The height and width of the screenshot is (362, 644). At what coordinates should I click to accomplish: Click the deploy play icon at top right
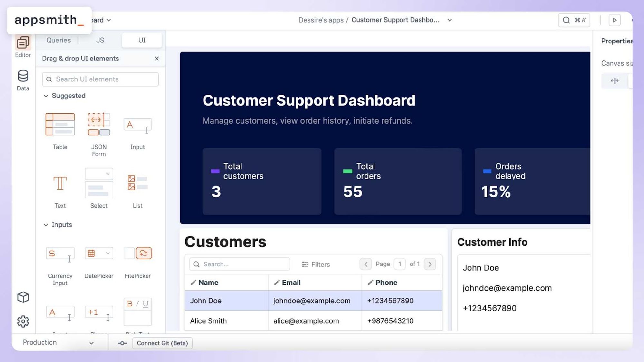coord(614,20)
